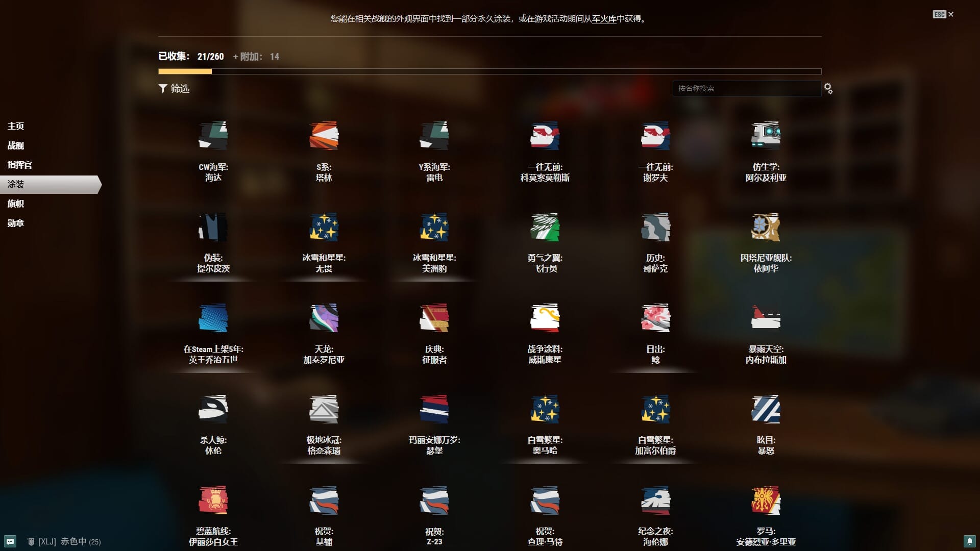Open the 仿生学 阿尔及利亚 robot camouflage
The height and width of the screenshot is (551, 980).
[766, 136]
